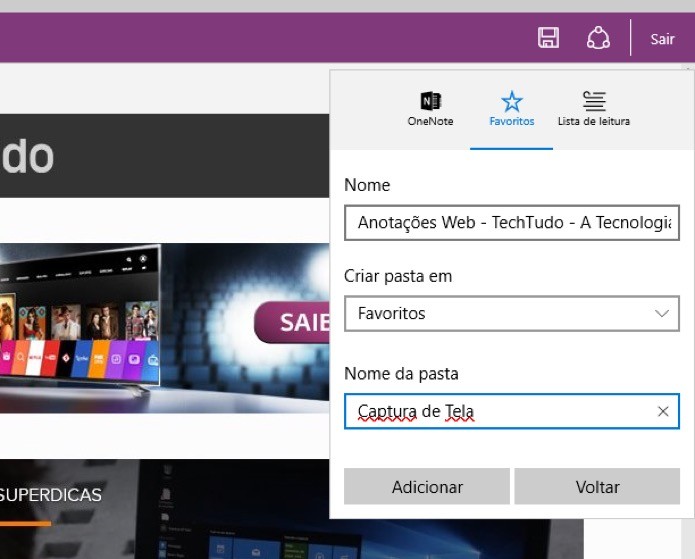Screen dimensions: 695x559
Task: Select the Favoritos star icon
Action: (511, 101)
